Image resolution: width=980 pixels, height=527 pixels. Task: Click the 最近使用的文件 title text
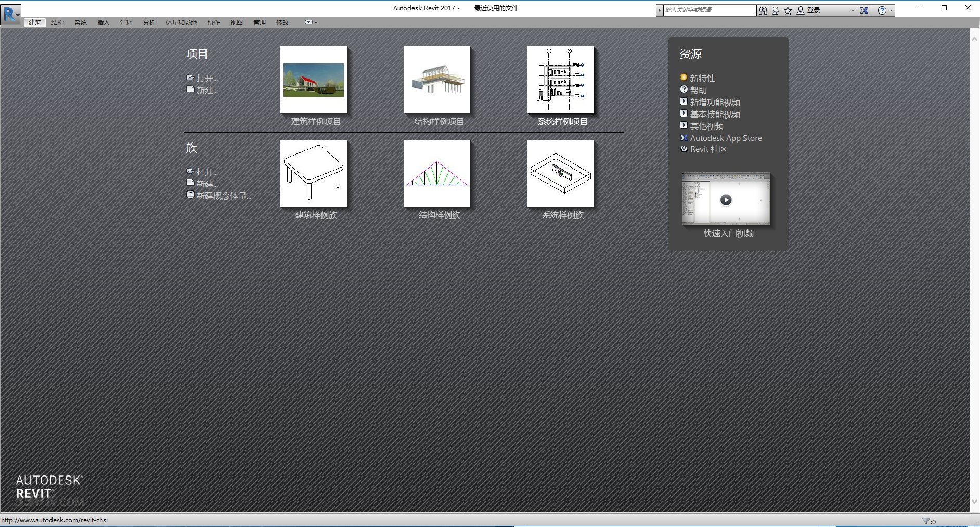(x=496, y=8)
